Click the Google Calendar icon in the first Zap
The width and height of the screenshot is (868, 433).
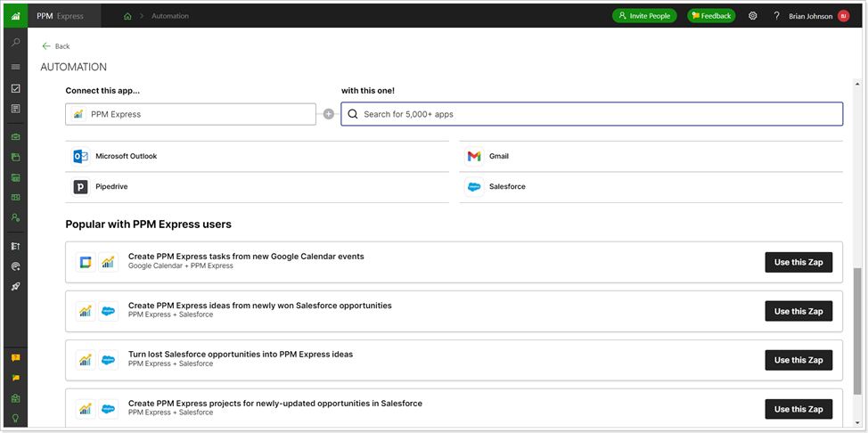coord(86,262)
